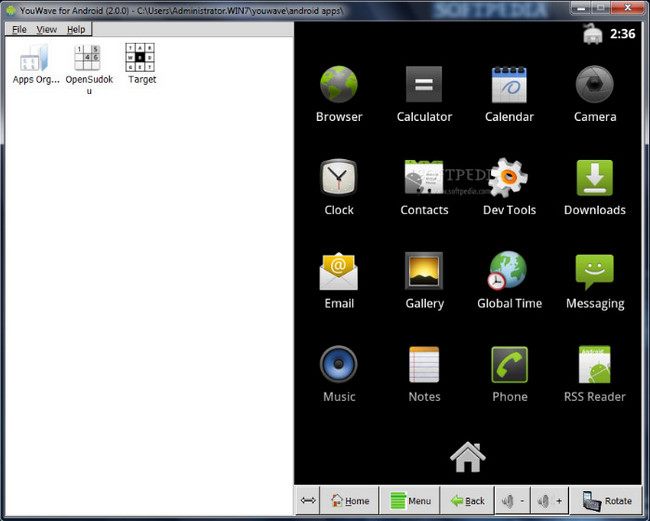Launch the Global Time app
Image resolution: width=650 pixels, height=521 pixels.
pos(507,270)
